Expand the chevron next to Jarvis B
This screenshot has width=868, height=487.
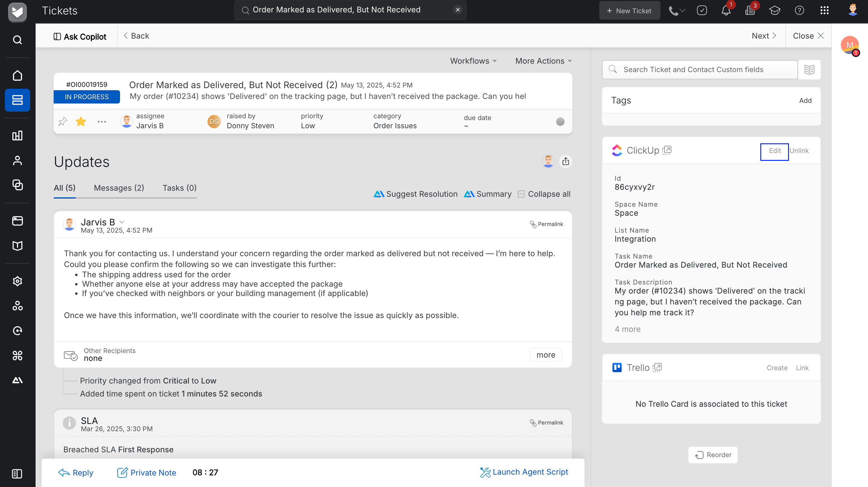pos(122,222)
